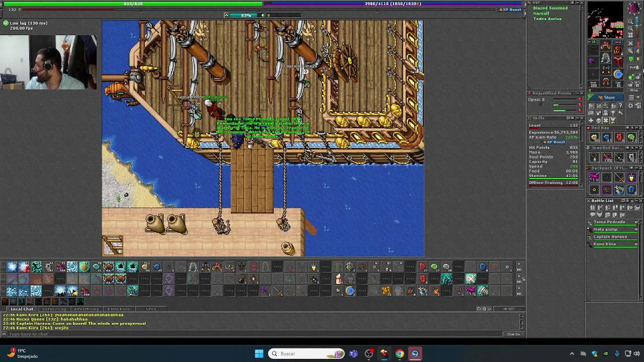Click the helmet equipment slot

coord(606,46)
